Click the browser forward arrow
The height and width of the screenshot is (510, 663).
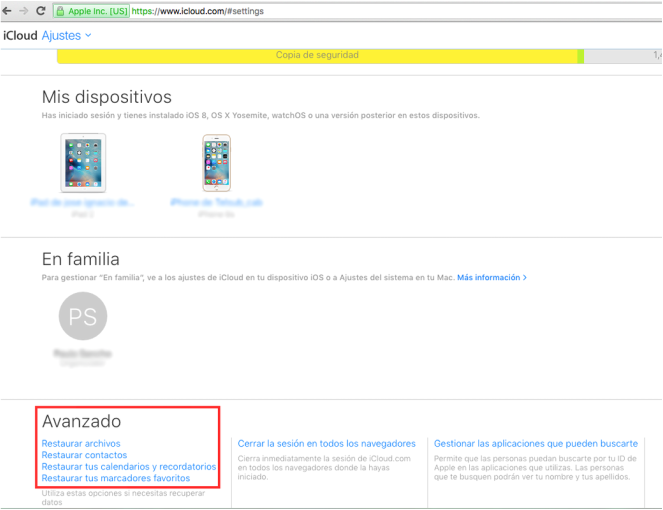click(x=24, y=11)
